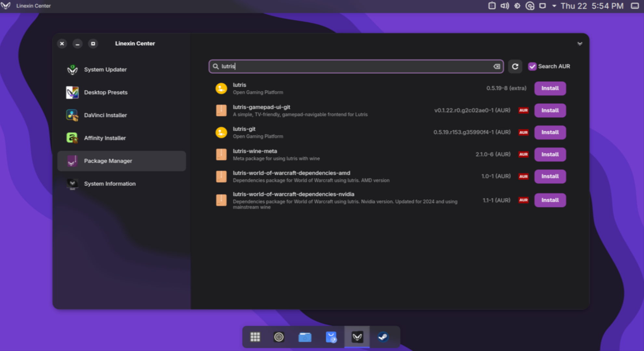The image size is (644, 351).
Task: Open Affinity Installer section
Action: (121, 138)
